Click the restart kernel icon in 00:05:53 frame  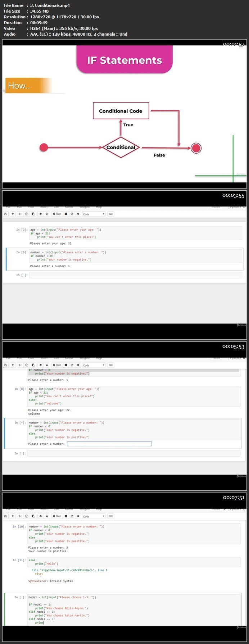point(72,365)
